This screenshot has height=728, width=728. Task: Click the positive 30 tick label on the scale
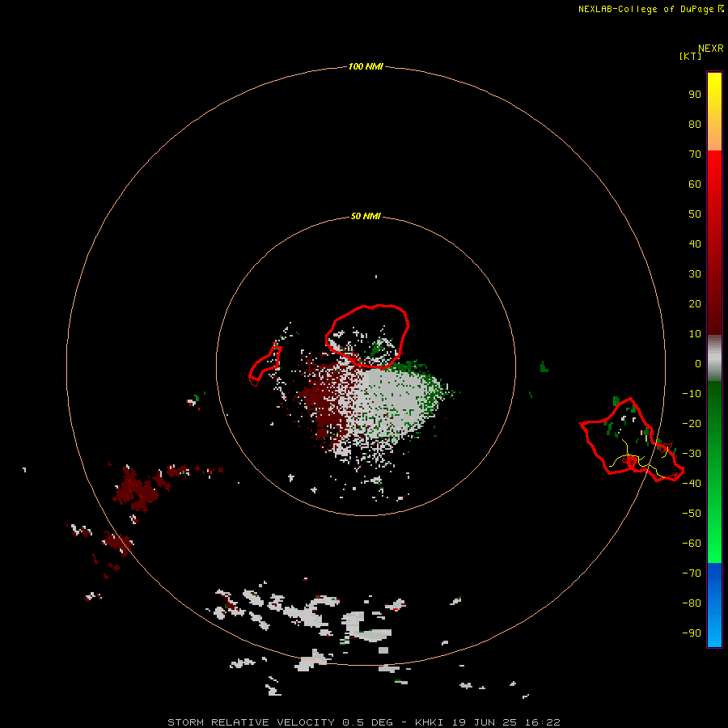tap(695, 274)
